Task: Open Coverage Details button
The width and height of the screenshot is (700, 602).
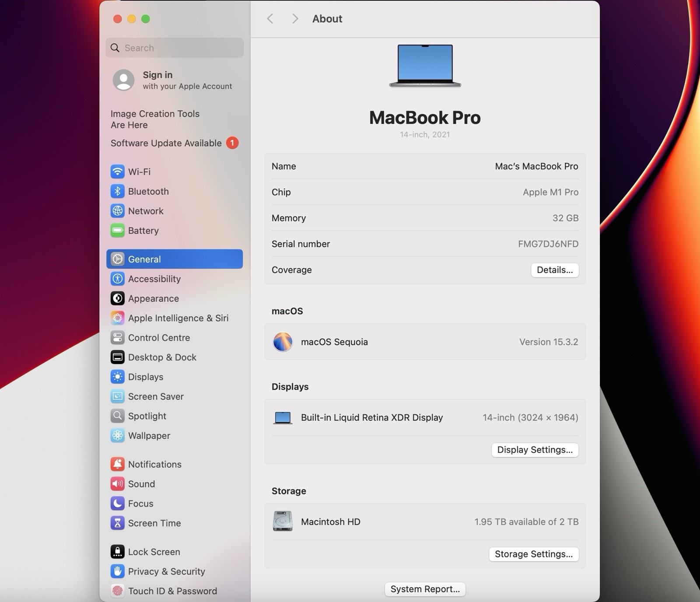Action: (x=555, y=270)
